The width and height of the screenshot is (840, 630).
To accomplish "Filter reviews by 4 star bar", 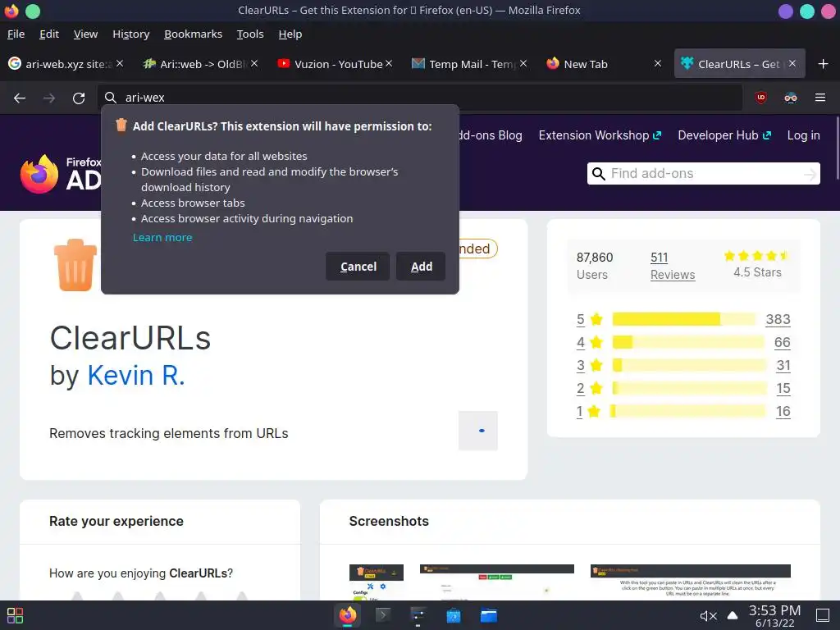I will pyautogui.click(x=688, y=342).
